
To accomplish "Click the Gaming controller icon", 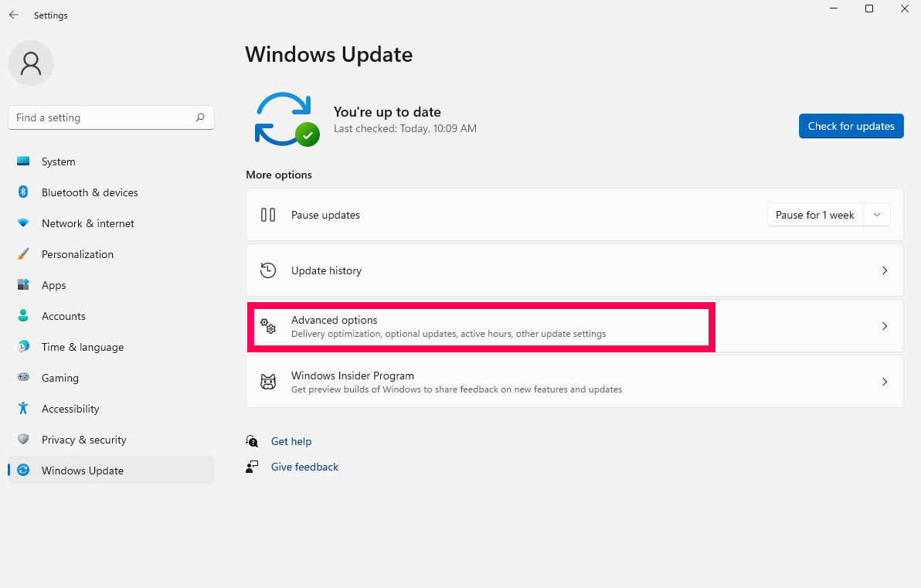I will click(x=23, y=377).
